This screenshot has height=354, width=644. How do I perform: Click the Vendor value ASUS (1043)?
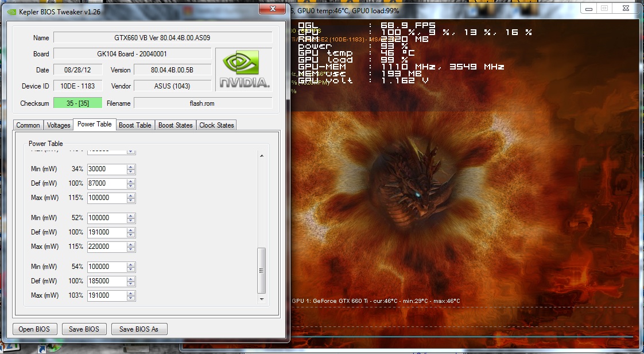(172, 86)
